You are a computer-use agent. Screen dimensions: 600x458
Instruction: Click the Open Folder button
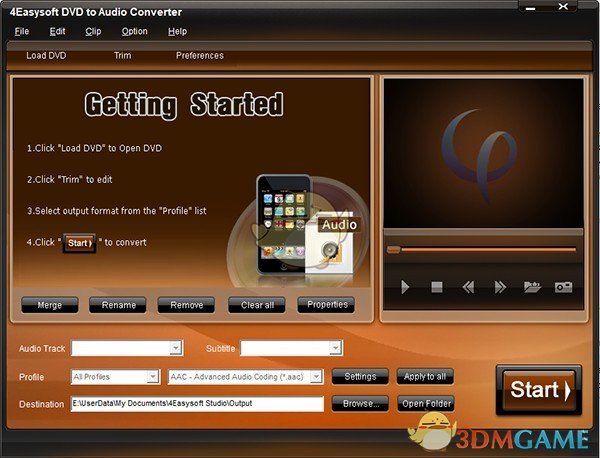click(x=426, y=404)
